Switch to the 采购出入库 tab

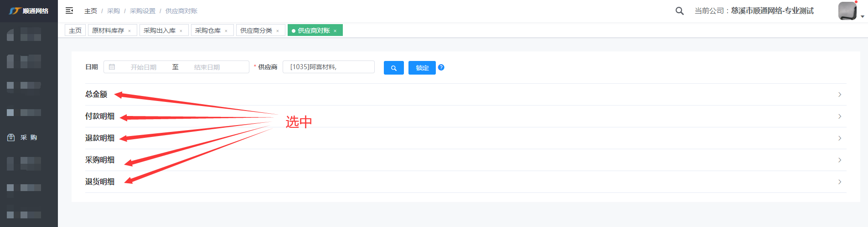tap(159, 30)
